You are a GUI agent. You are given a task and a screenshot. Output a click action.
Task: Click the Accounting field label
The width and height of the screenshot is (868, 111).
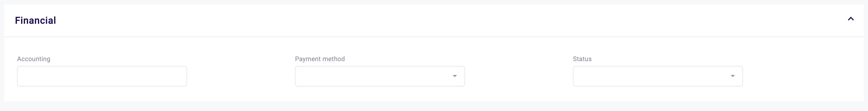(x=34, y=59)
